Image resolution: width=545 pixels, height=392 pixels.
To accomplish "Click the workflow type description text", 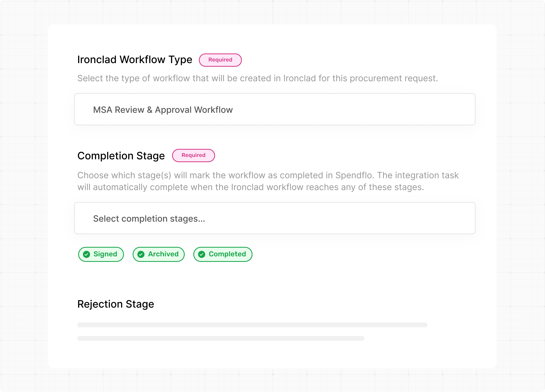I will pos(257,78).
